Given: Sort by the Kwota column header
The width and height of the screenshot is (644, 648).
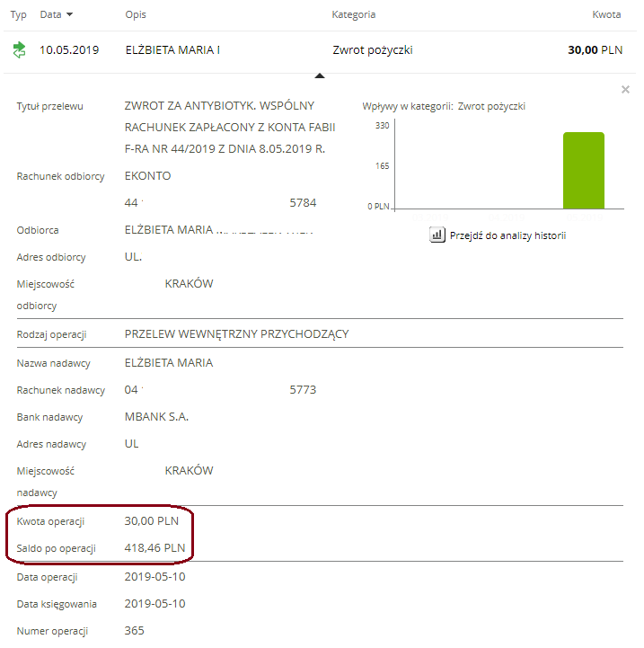Looking at the screenshot, I should [x=606, y=15].
